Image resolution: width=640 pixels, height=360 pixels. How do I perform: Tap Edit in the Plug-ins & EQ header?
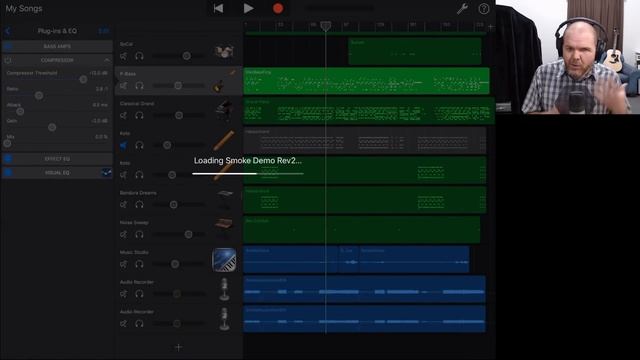(103, 31)
